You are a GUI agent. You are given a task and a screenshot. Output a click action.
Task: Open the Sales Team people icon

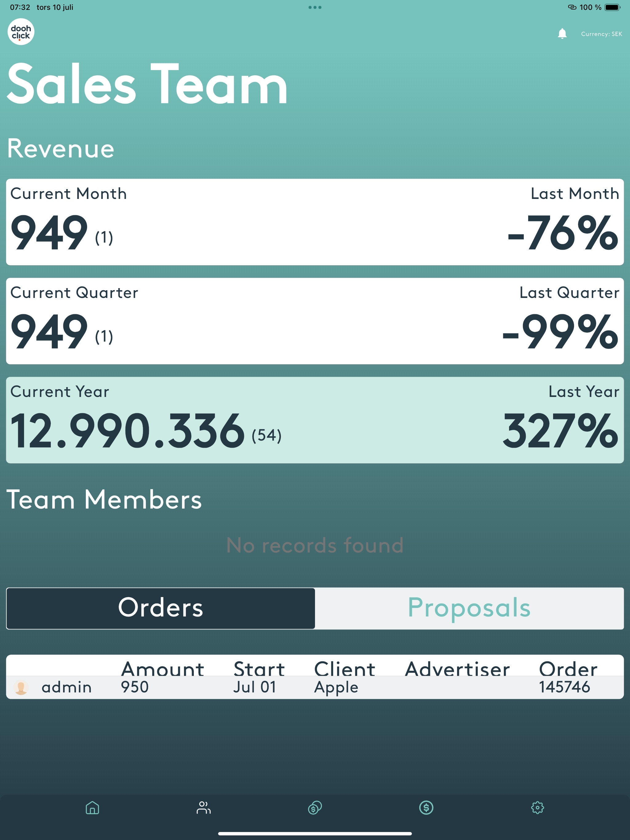204,808
